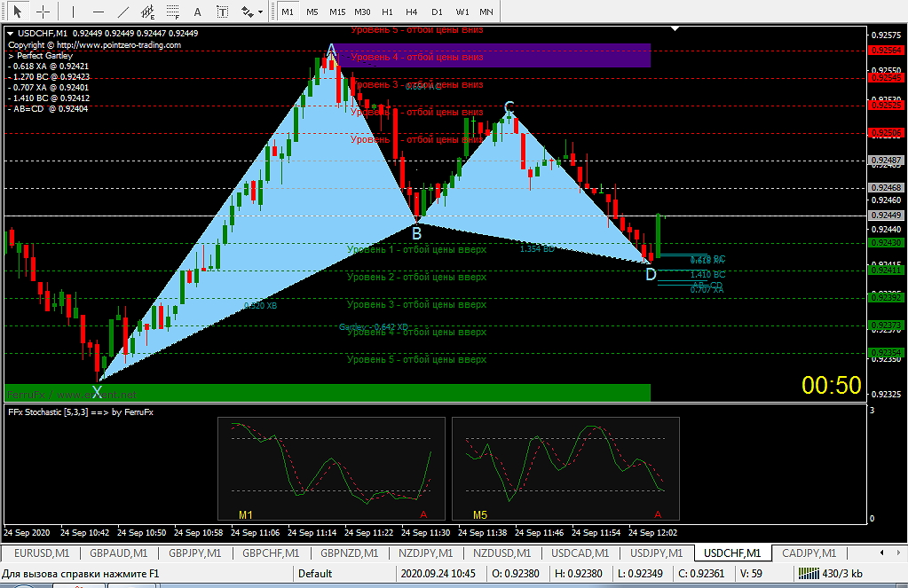Viewport: 908px width, 588px height.
Task: Click the '2020.09.24 10:45' status bar entry
Action: click(x=438, y=574)
